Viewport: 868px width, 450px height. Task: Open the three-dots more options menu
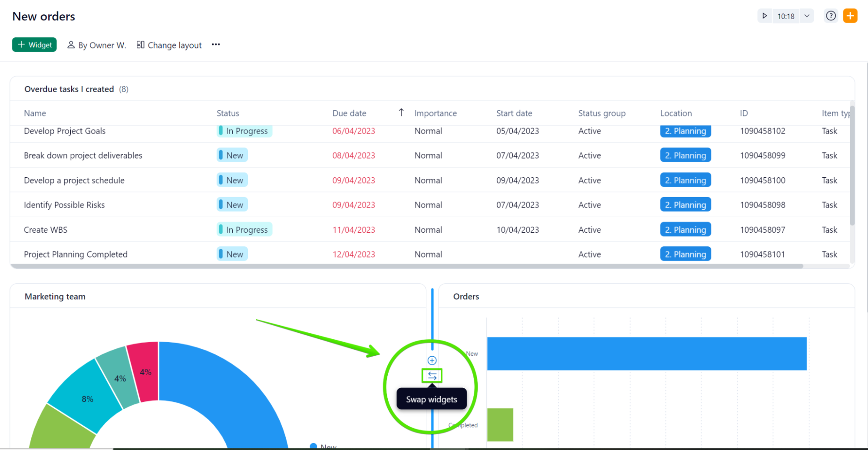tap(216, 45)
